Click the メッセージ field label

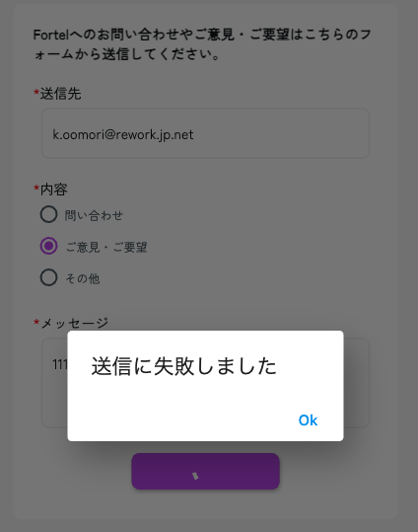tap(74, 323)
